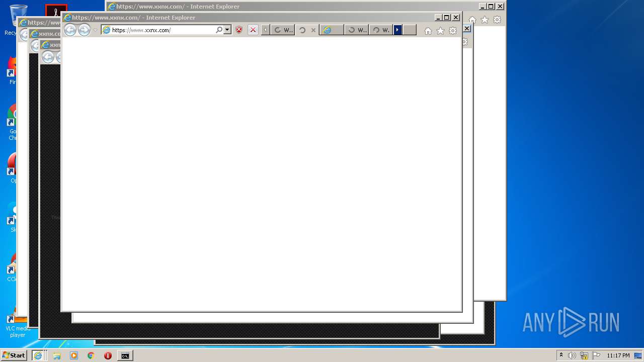Open Tools gear in front IE window

[x=453, y=31]
